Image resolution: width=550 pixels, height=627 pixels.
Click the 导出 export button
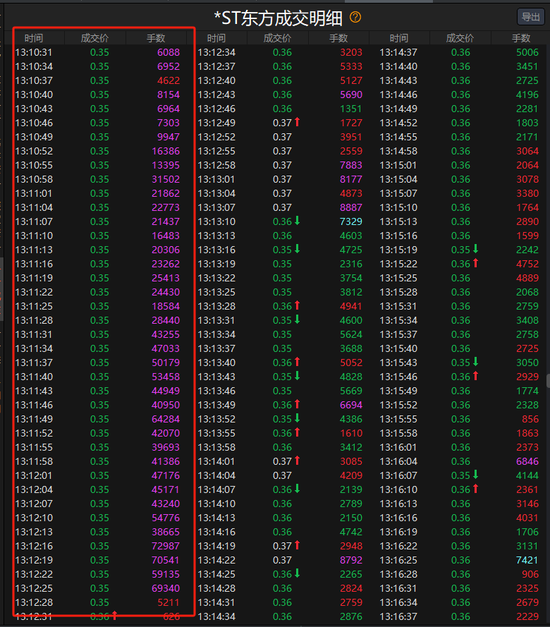(x=530, y=17)
